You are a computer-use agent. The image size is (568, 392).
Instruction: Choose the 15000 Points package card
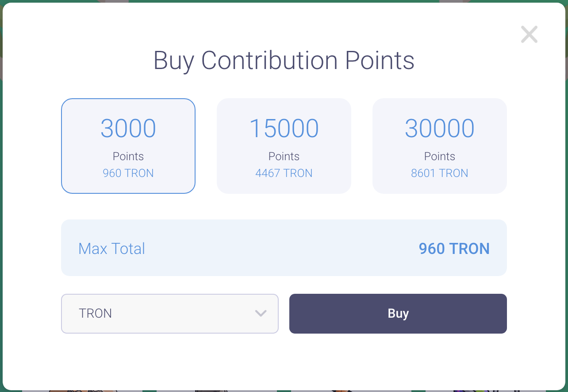pos(284,146)
